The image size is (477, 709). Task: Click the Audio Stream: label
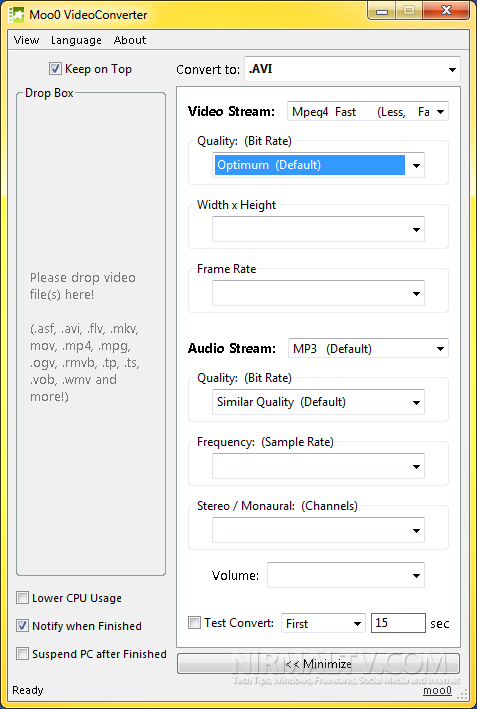click(x=231, y=348)
